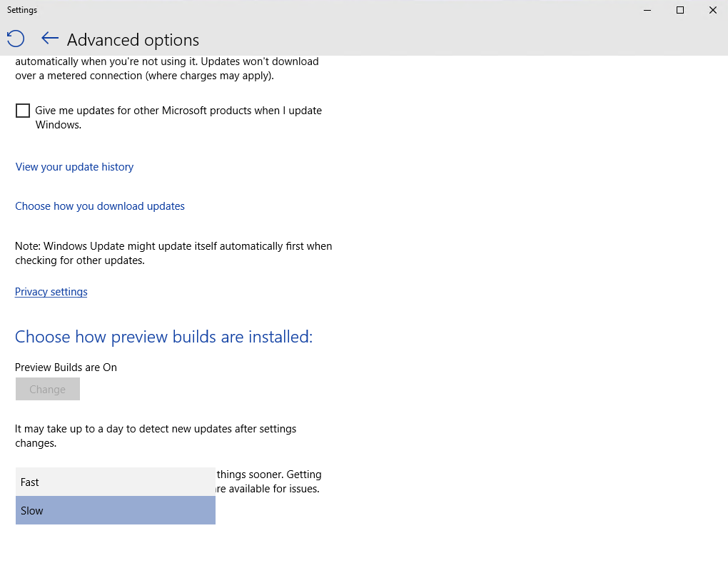Open Choose how you download updates

(x=100, y=206)
